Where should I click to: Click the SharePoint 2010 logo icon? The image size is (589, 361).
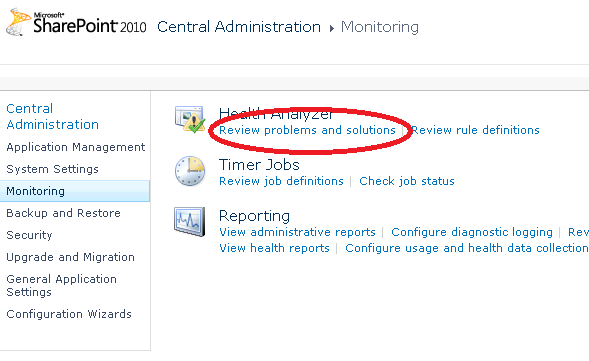[18, 22]
